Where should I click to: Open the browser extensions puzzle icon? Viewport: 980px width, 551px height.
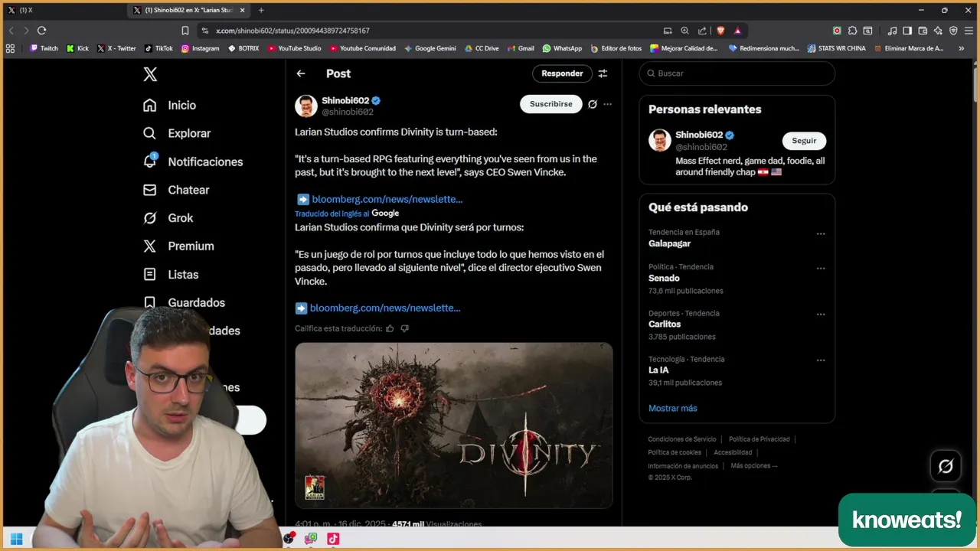[852, 31]
